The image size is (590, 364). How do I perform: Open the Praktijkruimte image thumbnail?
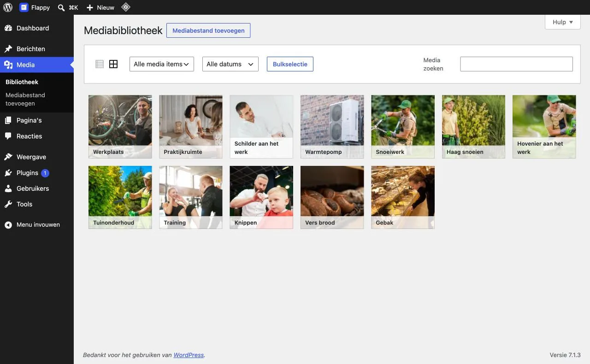(191, 127)
